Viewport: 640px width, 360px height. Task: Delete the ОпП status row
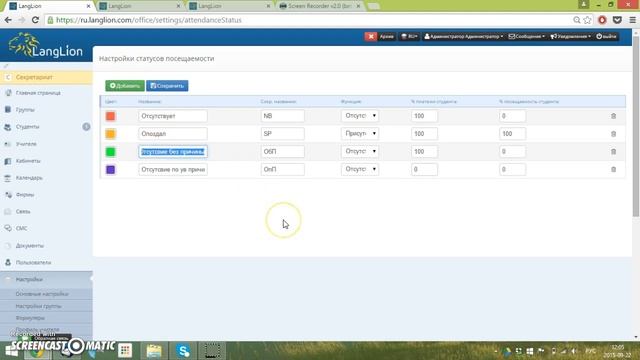[613, 169]
